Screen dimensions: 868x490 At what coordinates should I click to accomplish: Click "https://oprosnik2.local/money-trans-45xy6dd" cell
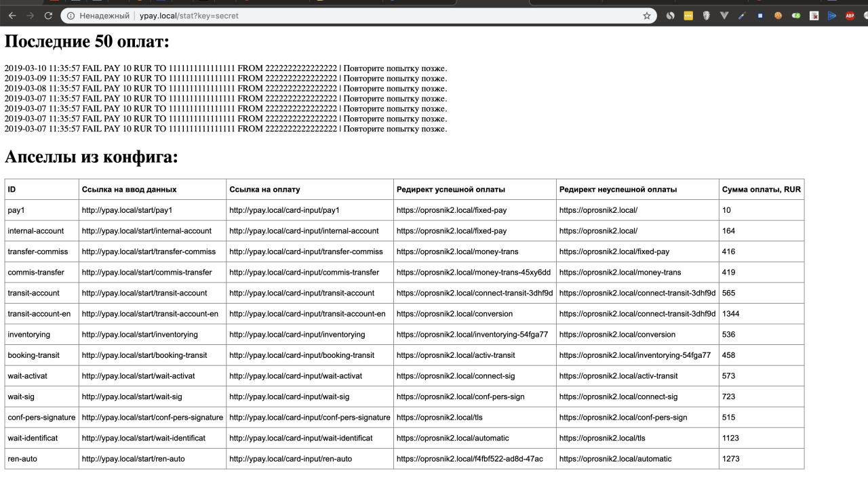tap(475, 272)
